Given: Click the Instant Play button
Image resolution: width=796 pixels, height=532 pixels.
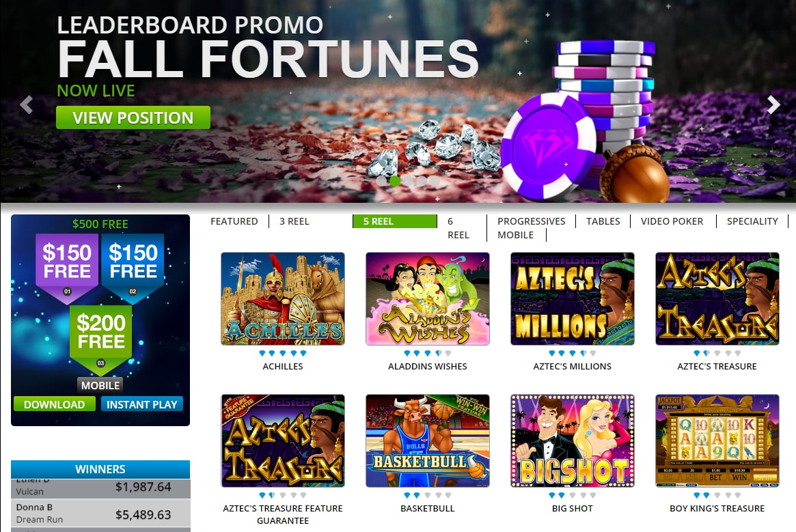Looking at the screenshot, I should [141, 404].
